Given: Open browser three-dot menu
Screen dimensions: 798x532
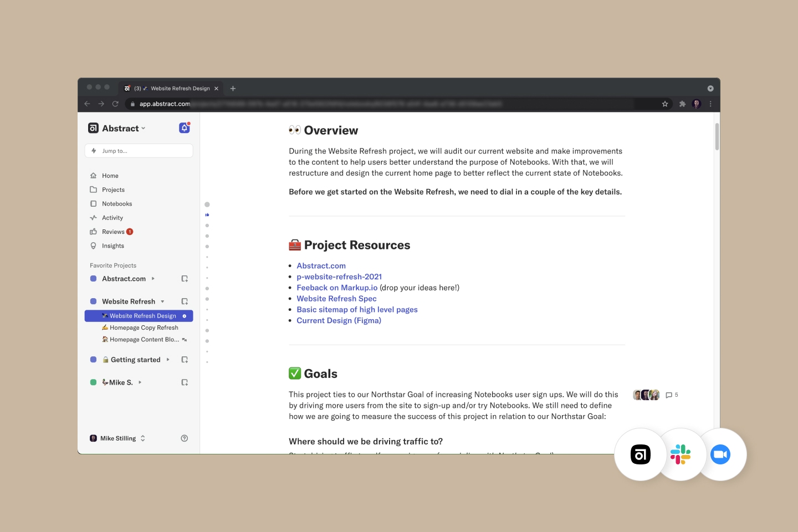Looking at the screenshot, I should click(710, 104).
